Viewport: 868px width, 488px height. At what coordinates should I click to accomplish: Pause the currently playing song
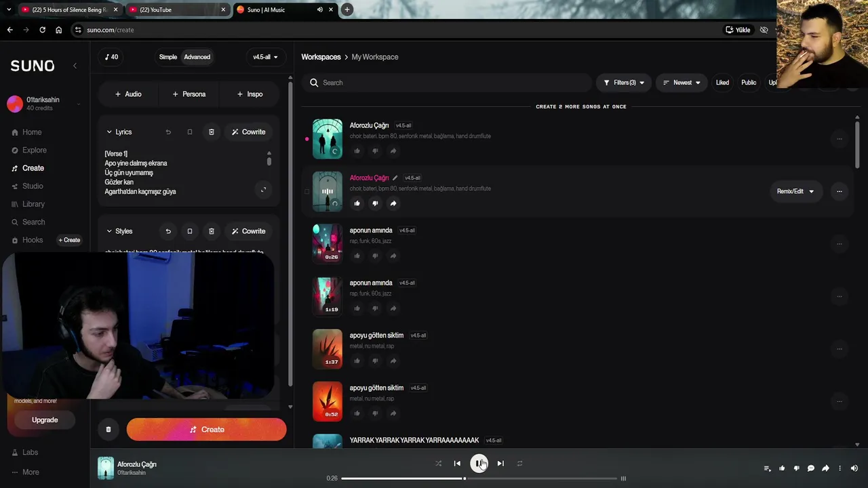(x=479, y=464)
